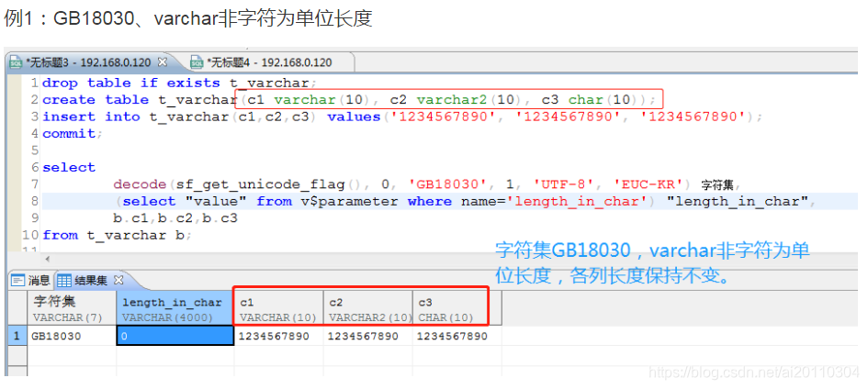Select result row number 1 header

pos(17,336)
